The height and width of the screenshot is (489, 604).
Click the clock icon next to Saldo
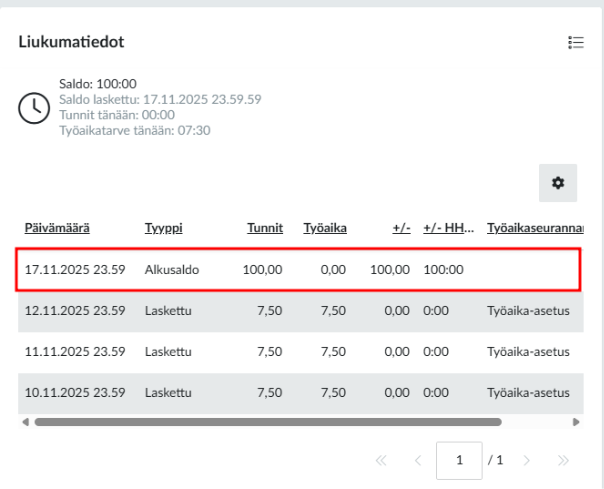[x=34, y=107]
